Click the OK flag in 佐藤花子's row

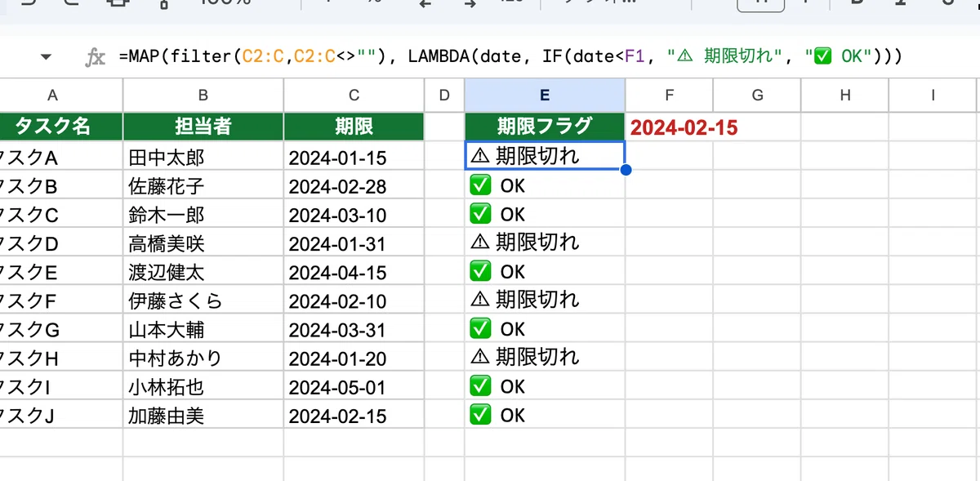pyautogui.click(x=545, y=185)
